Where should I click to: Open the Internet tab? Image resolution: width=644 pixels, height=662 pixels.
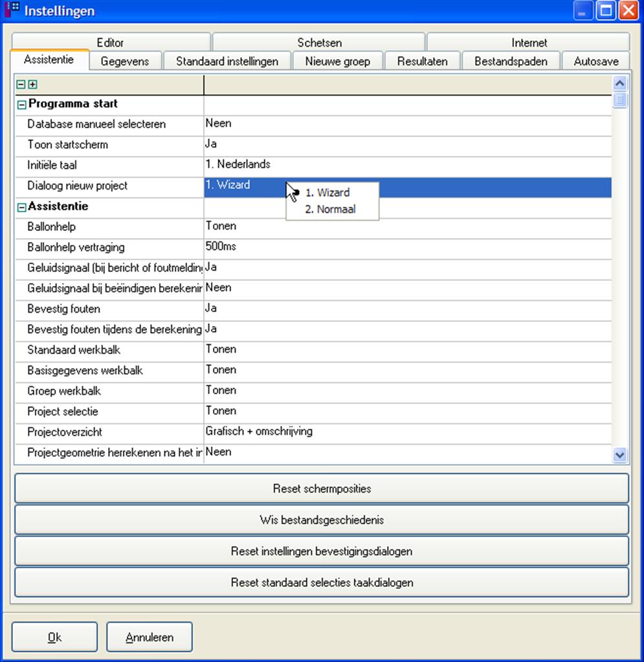click(x=529, y=42)
